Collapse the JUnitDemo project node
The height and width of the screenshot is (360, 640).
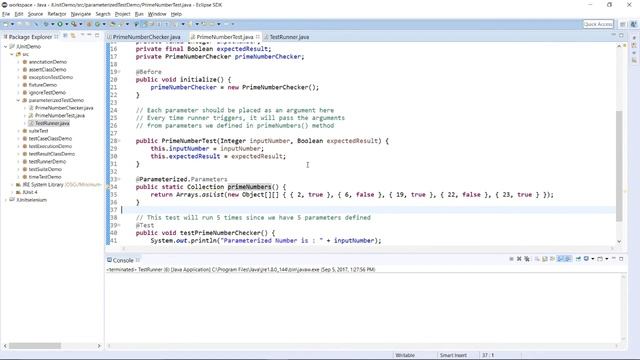click(x=6, y=47)
